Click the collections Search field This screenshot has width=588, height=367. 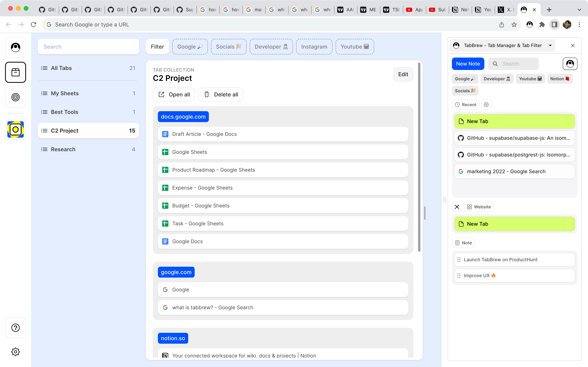click(x=88, y=47)
